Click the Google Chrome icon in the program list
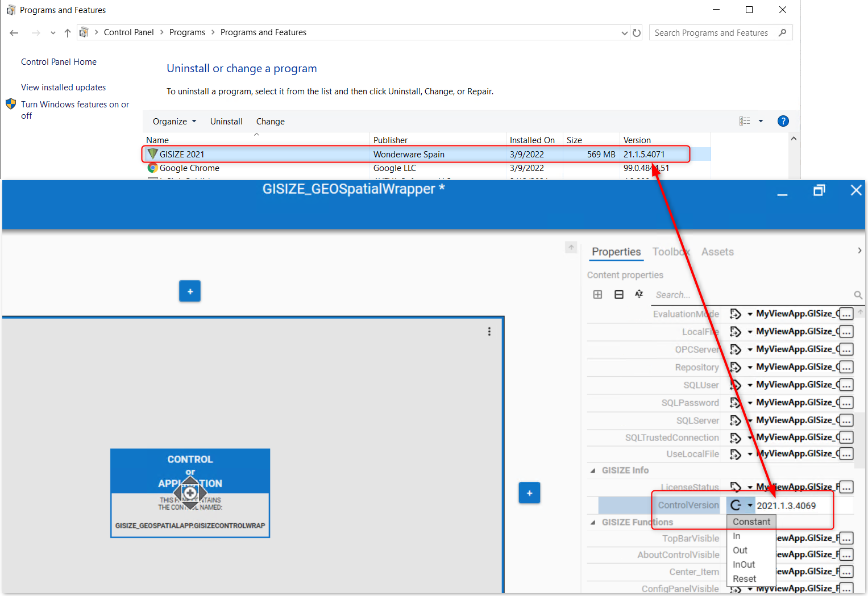This screenshot has width=868, height=596. coord(152,168)
